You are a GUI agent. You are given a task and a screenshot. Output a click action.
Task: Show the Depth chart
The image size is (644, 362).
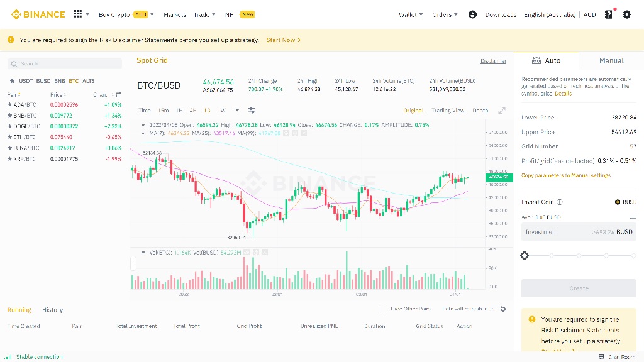point(480,111)
